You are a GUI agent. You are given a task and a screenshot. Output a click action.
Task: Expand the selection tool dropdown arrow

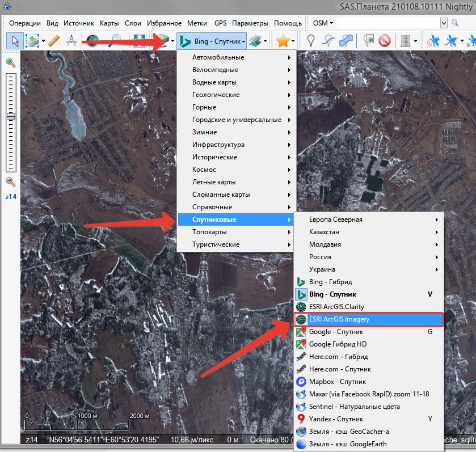44,41
